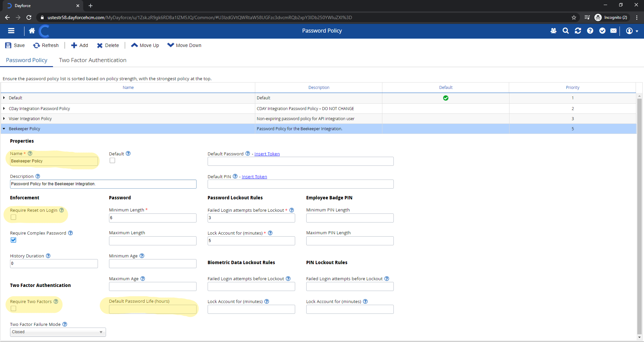
Task: Click Insert Token link for Default PIN
Action: (x=254, y=177)
